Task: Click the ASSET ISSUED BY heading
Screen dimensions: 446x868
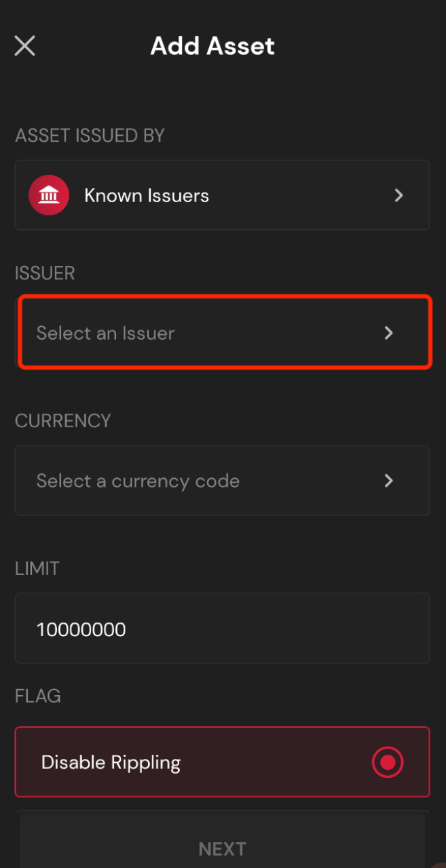Action: click(x=90, y=136)
